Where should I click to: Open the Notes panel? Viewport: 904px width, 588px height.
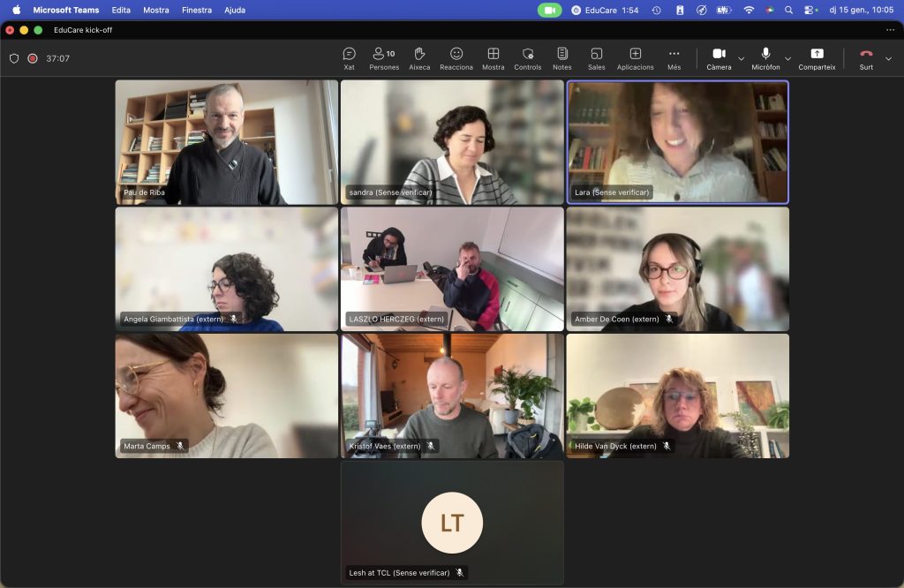pyautogui.click(x=562, y=58)
